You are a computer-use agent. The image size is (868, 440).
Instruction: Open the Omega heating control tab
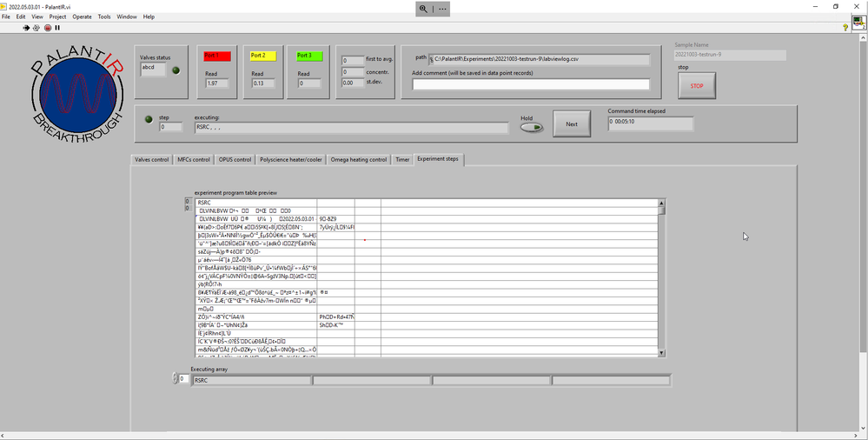pyautogui.click(x=359, y=160)
